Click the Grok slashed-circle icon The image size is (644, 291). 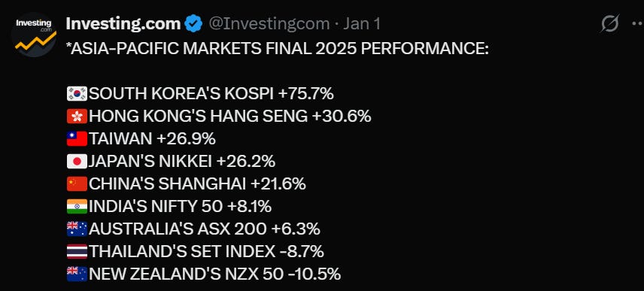[609, 24]
